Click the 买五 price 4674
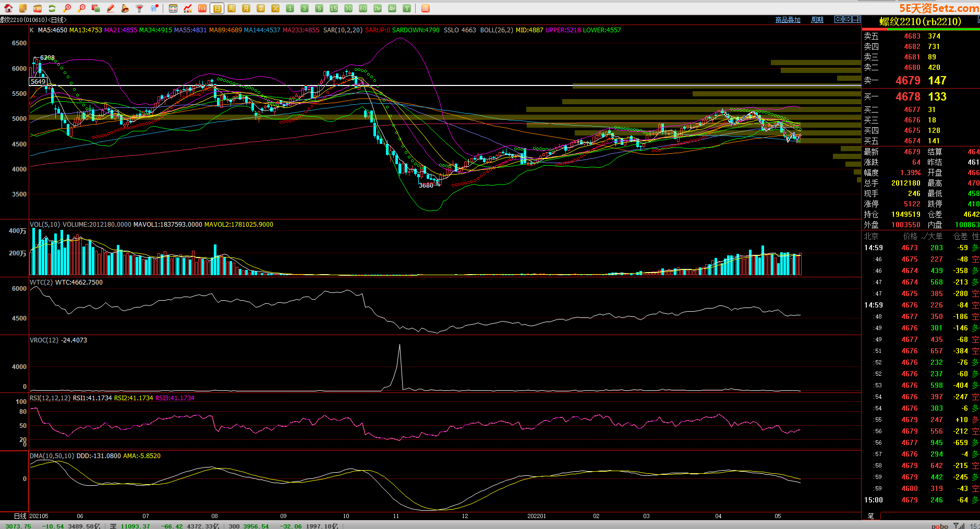Image resolution: width=980 pixels, height=529 pixels. (x=912, y=141)
